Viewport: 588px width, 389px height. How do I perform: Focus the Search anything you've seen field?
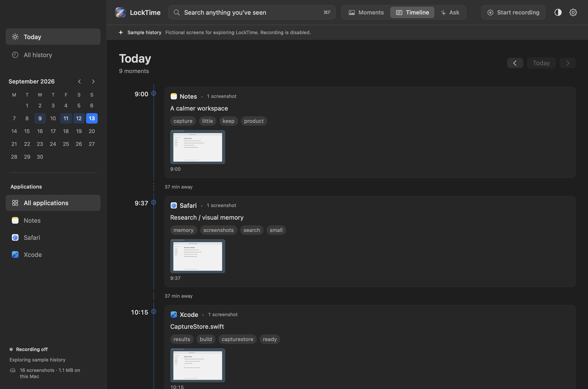[252, 12]
